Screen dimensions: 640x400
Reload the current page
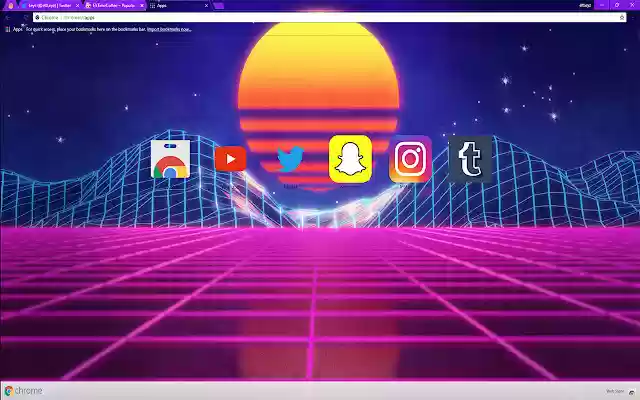(x=26, y=18)
